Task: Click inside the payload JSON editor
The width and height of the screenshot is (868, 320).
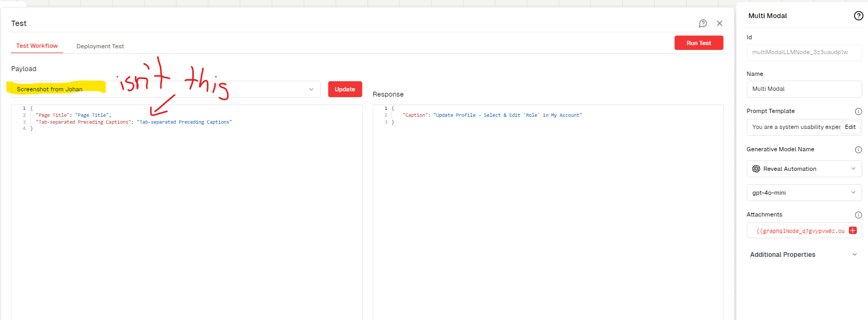Action: (186, 212)
